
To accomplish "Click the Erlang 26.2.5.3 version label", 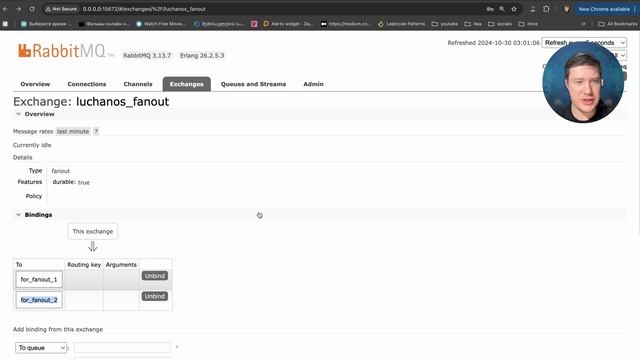I will point(202,56).
